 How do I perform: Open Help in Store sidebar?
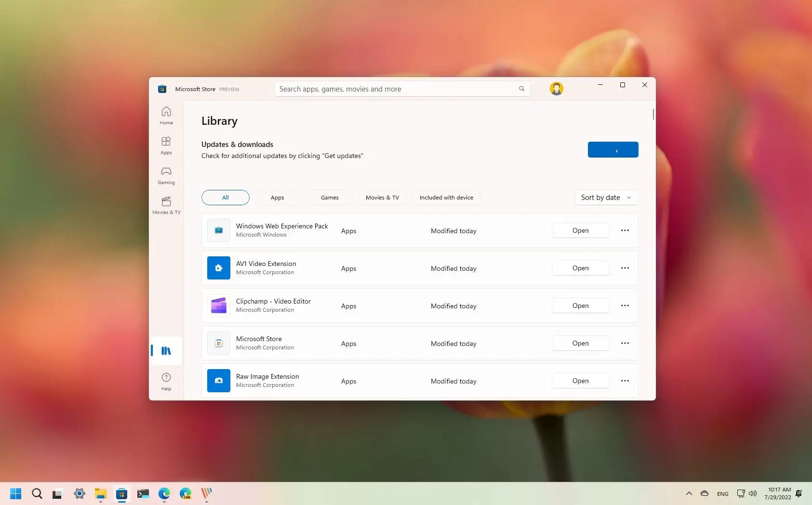[x=166, y=381]
